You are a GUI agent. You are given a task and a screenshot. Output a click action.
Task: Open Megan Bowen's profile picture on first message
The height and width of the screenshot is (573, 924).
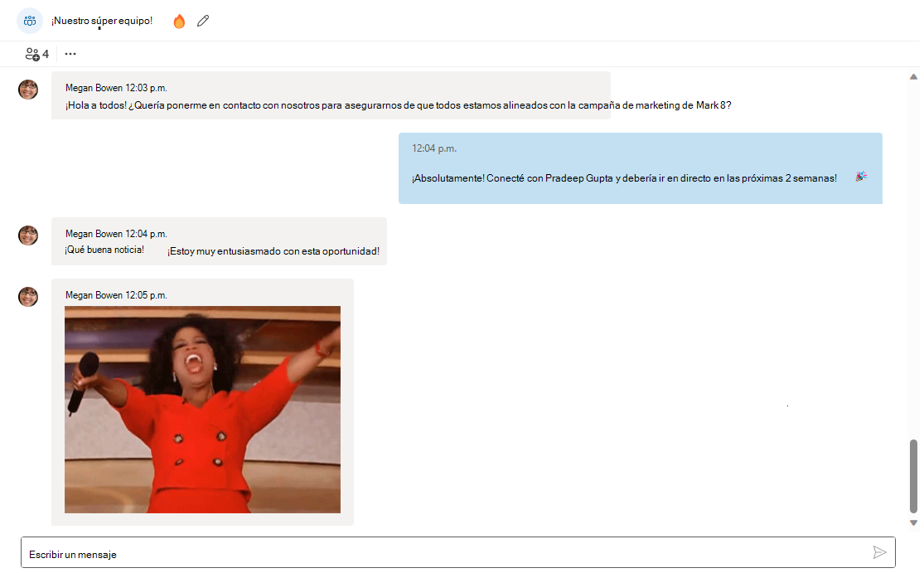click(x=28, y=89)
